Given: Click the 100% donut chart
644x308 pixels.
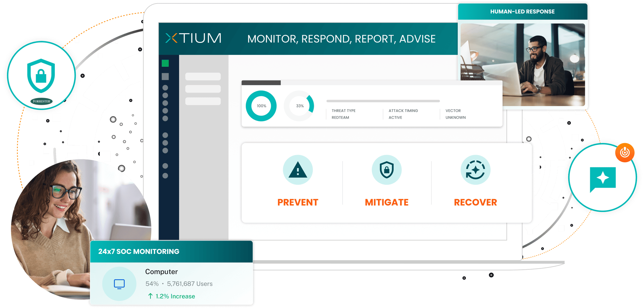Looking at the screenshot, I should point(261,106).
